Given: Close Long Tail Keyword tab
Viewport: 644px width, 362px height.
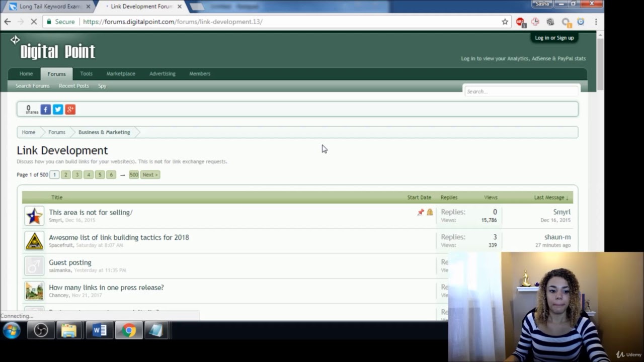Looking at the screenshot, I should point(89,7).
